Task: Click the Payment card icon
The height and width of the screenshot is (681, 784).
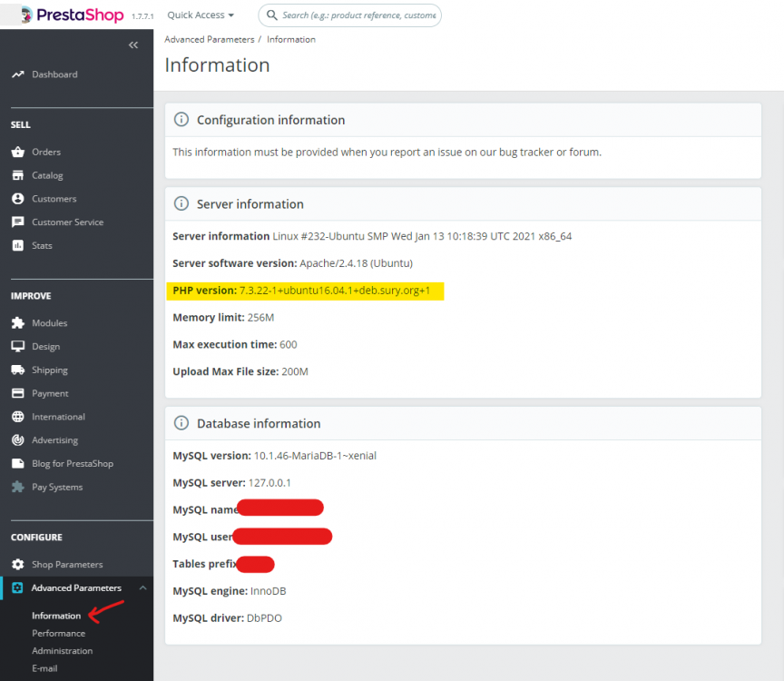Action: tap(18, 393)
